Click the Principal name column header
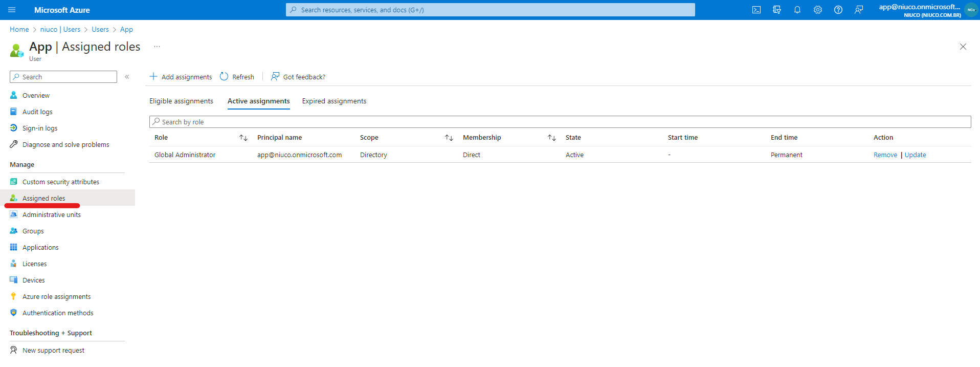Viewport: 980px width, 367px height. point(279,137)
